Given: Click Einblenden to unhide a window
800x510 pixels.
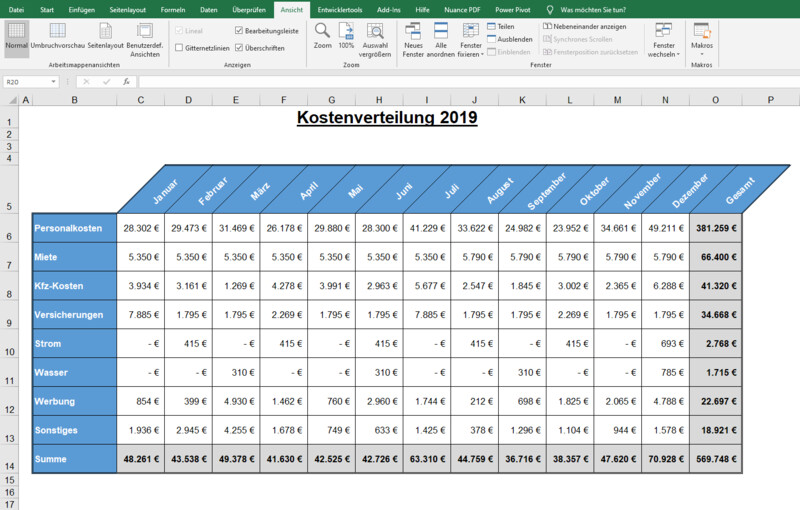Looking at the screenshot, I should coord(509,52).
